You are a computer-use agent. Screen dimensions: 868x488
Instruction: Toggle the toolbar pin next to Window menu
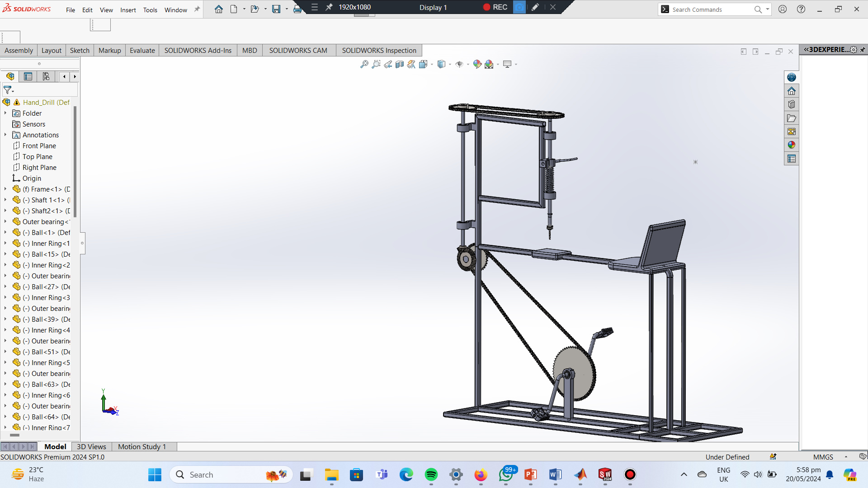click(x=197, y=9)
